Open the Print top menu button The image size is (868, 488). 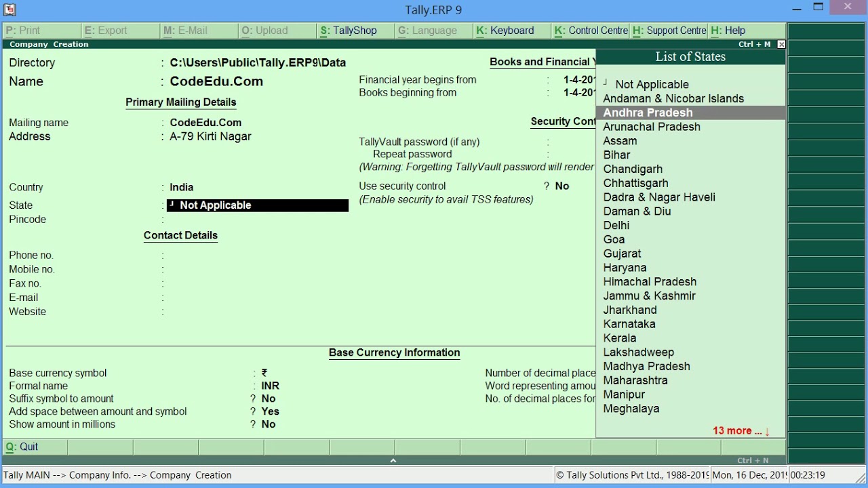[41, 30]
